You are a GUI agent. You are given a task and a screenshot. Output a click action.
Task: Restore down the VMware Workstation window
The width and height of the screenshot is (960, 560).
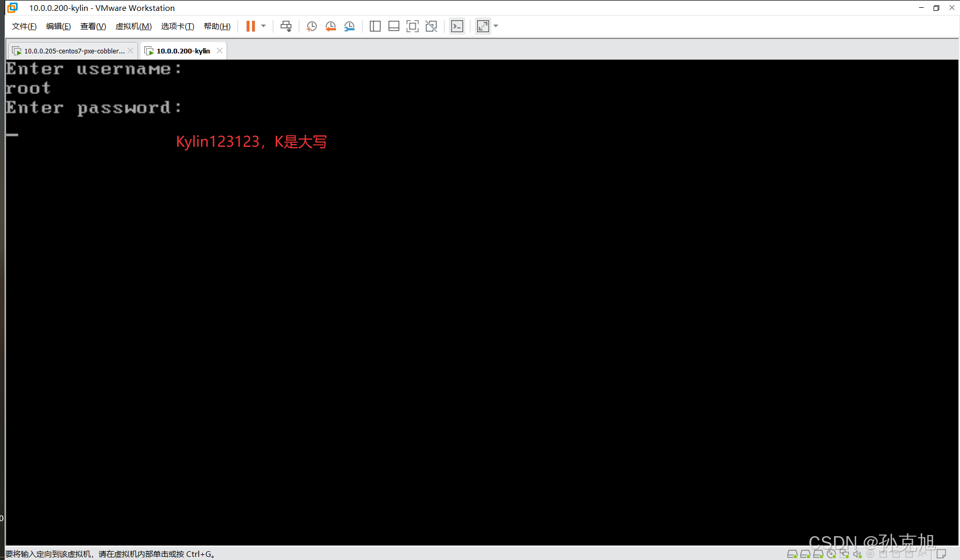pyautogui.click(x=936, y=8)
